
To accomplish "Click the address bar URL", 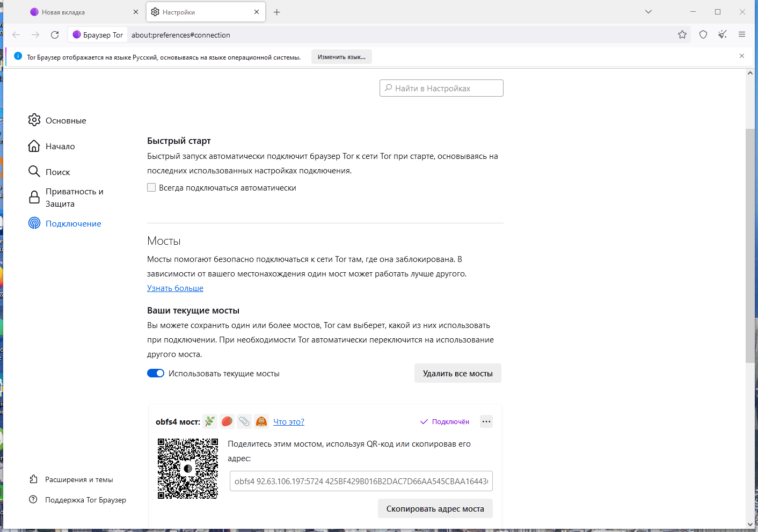I will point(181,35).
